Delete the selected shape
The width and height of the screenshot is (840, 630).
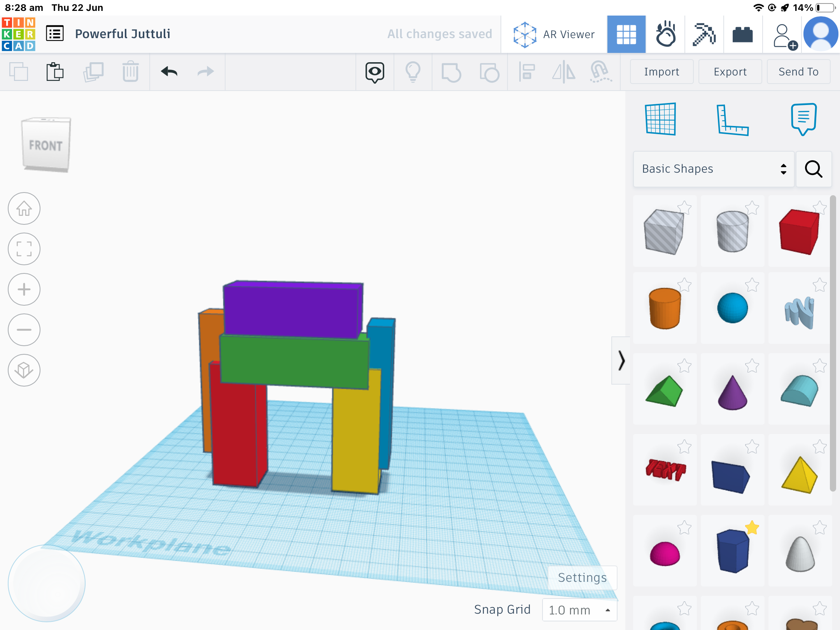[x=131, y=72]
